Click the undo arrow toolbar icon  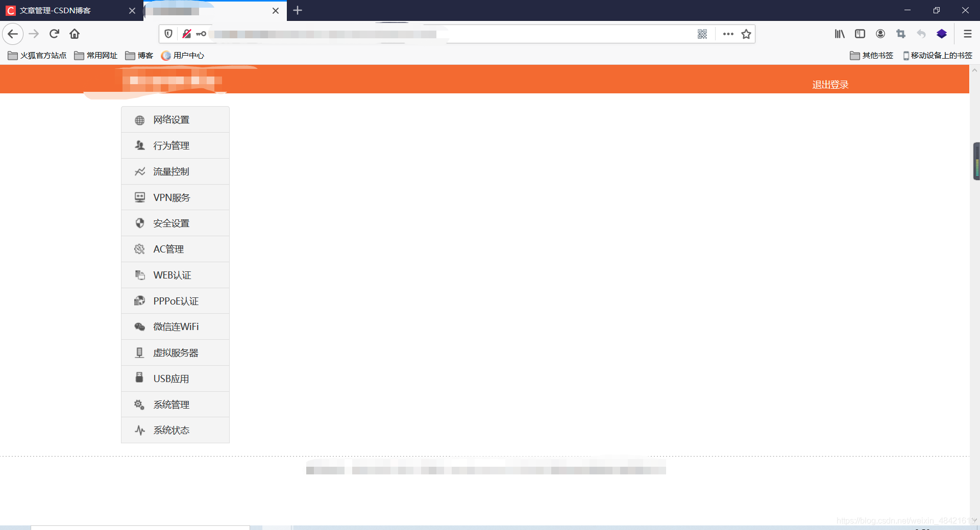[x=921, y=34]
